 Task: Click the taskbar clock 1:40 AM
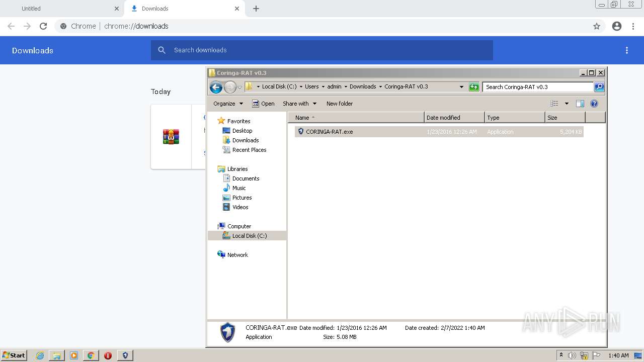point(618,355)
